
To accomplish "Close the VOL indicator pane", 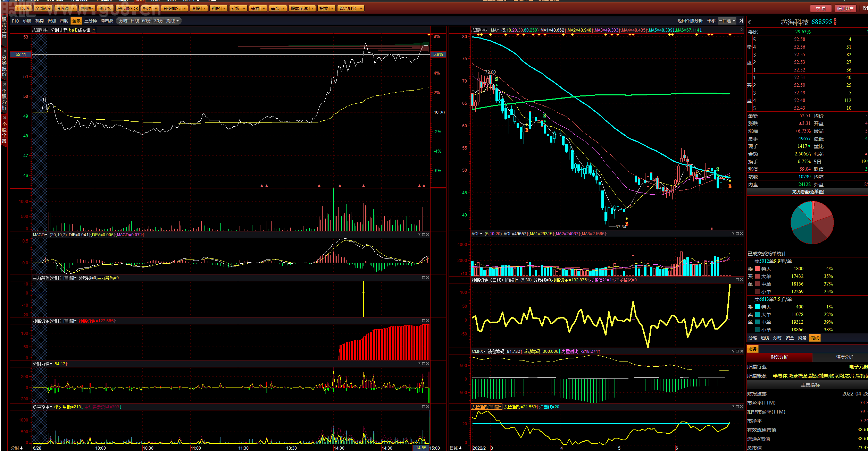I will tap(742, 234).
